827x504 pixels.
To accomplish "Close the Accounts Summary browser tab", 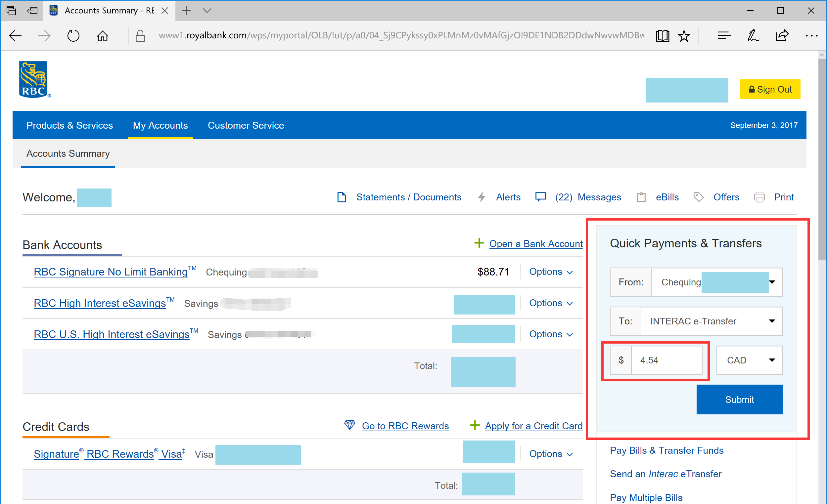I will (x=164, y=11).
